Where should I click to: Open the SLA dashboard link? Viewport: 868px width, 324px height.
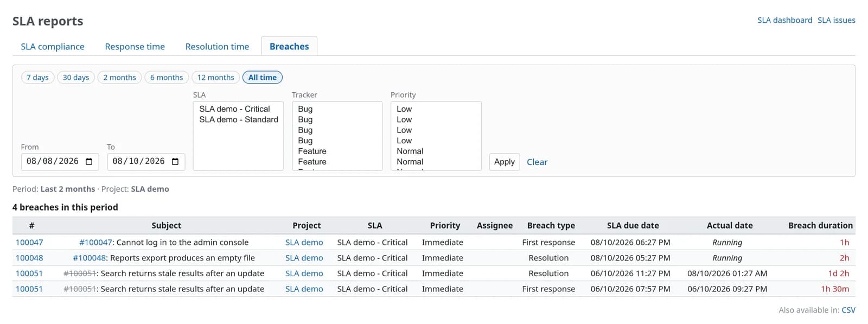(785, 20)
